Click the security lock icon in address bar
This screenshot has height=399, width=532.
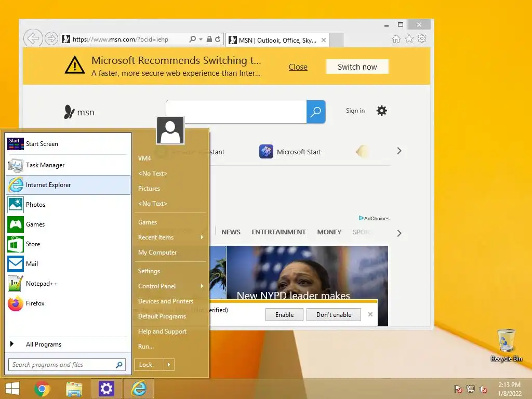click(209, 39)
